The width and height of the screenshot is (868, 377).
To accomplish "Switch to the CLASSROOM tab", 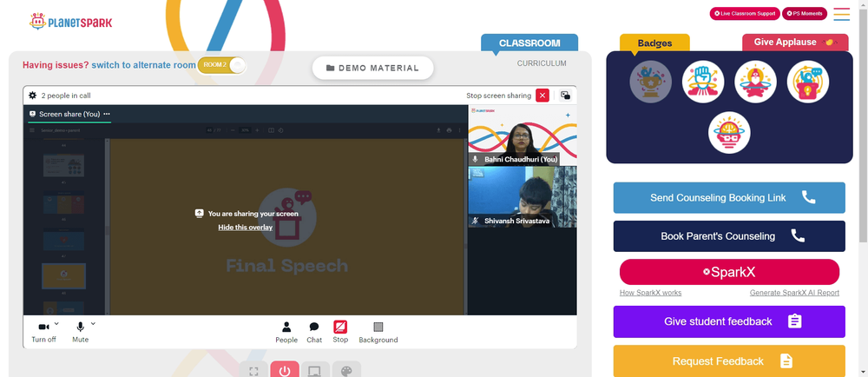I will coord(529,43).
